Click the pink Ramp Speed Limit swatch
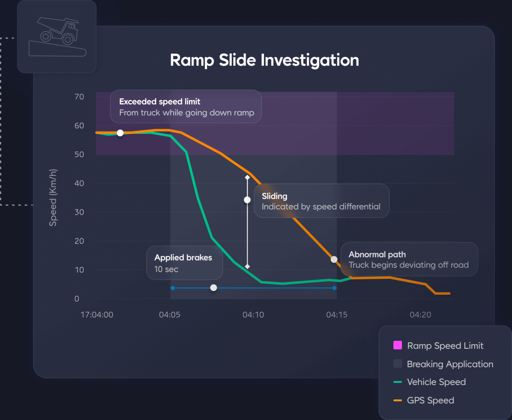This screenshot has width=512, height=420. click(x=398, y=345)
